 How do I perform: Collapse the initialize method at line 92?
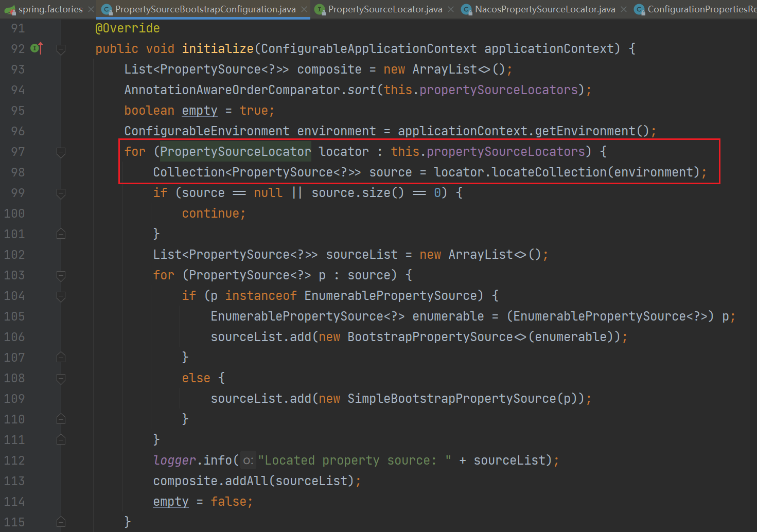click(x=61, y=49)
